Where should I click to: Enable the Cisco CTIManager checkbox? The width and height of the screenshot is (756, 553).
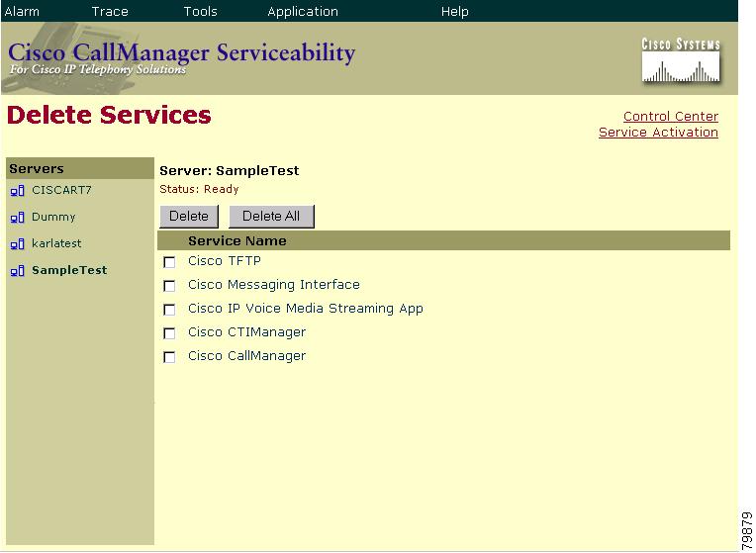[169, 333]
